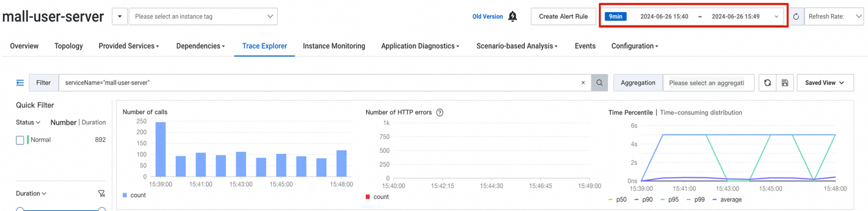Image resolution: width=868 pixels, height=211 pixels.
Task: Clear the filter text with the x icon
Action: (x=583, y=83)
